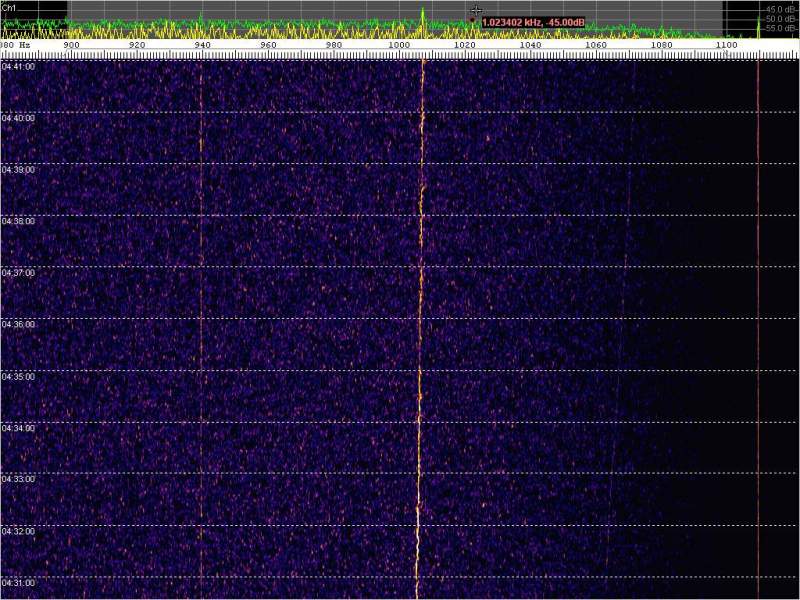Click the bright carrier trace in the waterfall
This screenshot has width=800, height=600.
click(x=420, y=329)
